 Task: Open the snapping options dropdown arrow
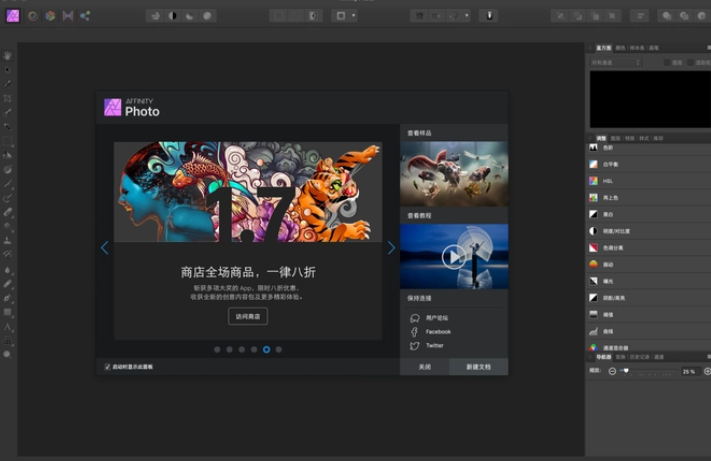[466, 16]
